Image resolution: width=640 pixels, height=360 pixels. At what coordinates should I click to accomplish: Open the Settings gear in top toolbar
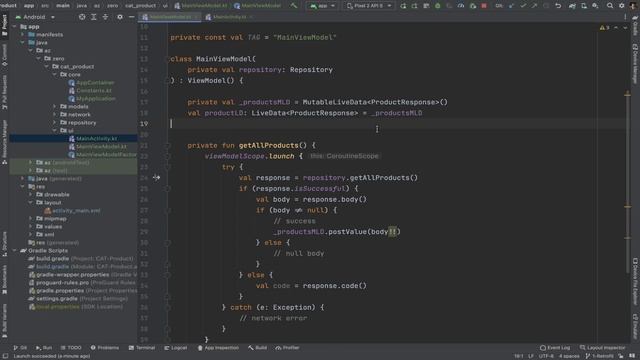point(622,6)
